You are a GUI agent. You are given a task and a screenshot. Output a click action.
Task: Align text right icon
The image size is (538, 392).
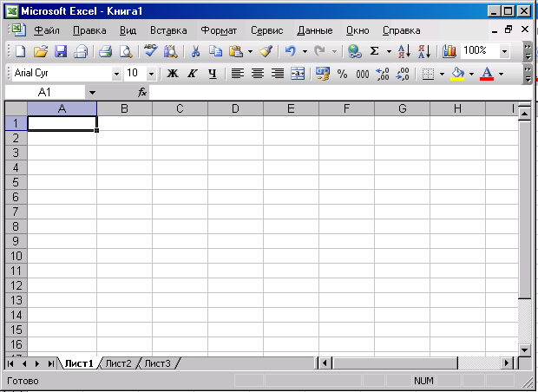[278, 74]
